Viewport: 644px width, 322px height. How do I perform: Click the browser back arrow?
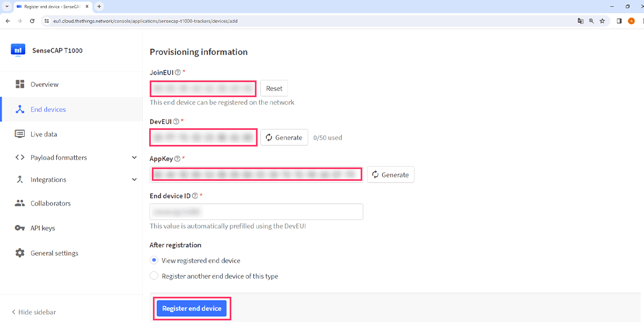[x=8, y=21]
